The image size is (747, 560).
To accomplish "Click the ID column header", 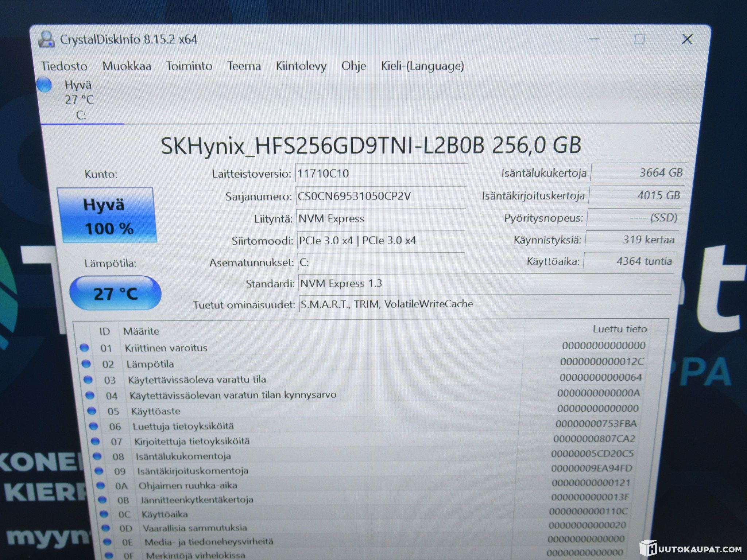I will tap(104, 331).
